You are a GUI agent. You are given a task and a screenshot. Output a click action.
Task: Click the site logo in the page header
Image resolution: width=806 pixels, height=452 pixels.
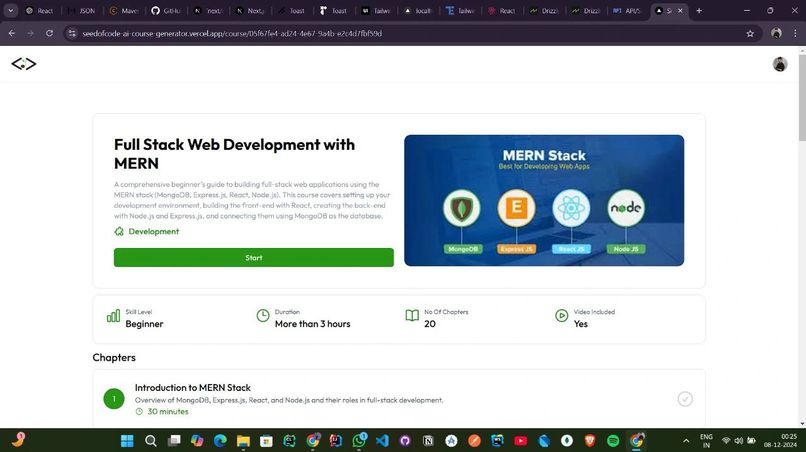pos(24,64)
